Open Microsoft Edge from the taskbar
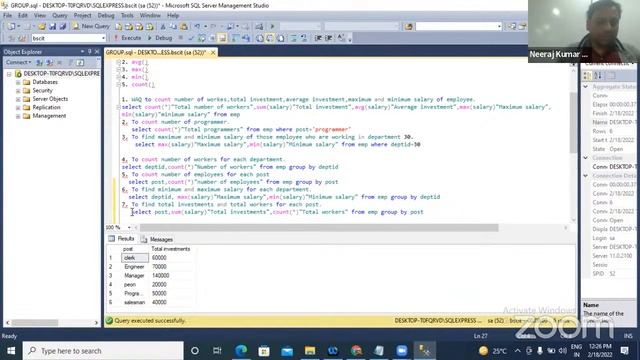Image resolution: width=640 pixels, height=360 pixels. click(241, 351)
